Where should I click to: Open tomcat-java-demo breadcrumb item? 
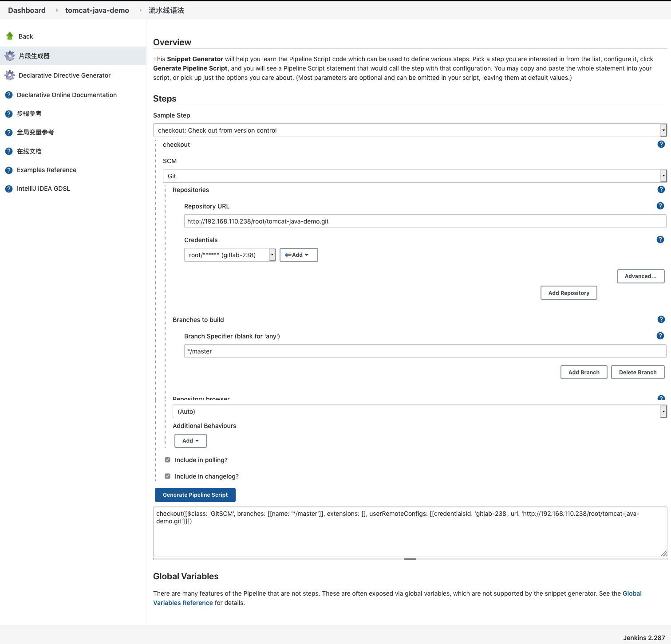point(97,10)
